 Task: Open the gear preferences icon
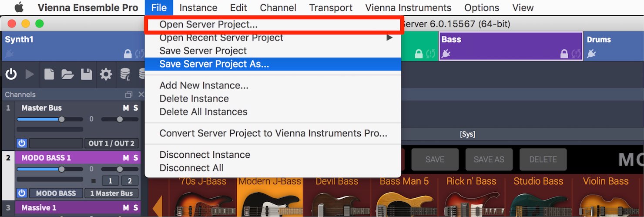[106, 75]
